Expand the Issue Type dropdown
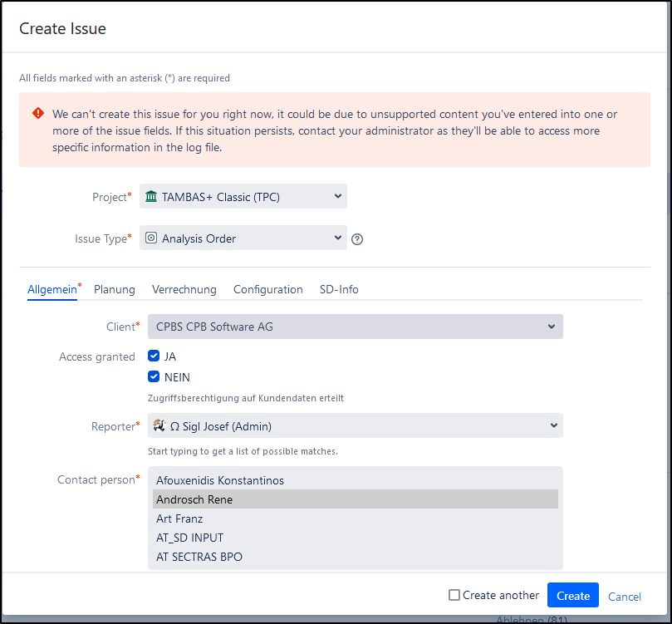Viewport: 672px width, 624px height. tap(337, 238)
